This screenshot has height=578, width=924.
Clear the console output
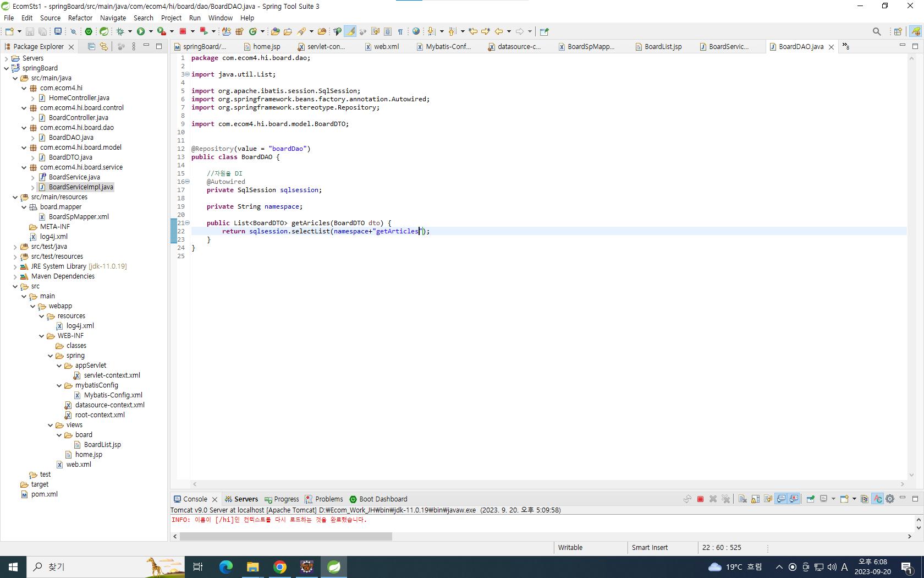click(x=743, y=499)
